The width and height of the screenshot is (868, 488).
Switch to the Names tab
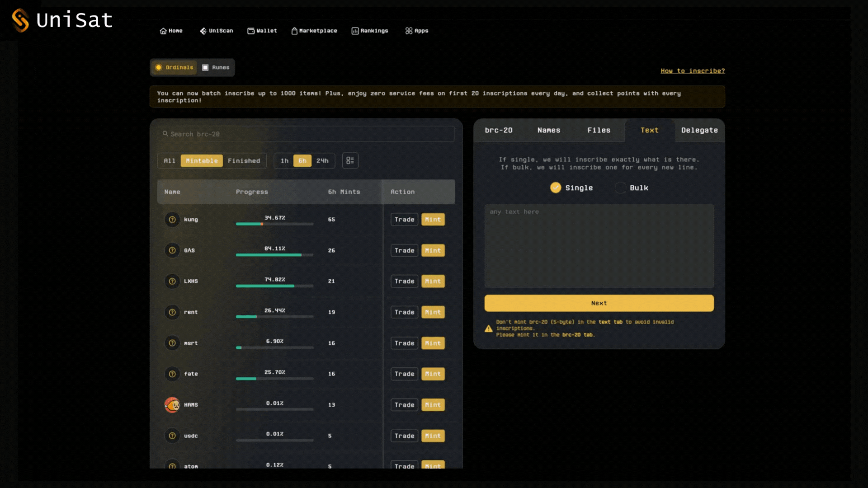pos(549,130)
